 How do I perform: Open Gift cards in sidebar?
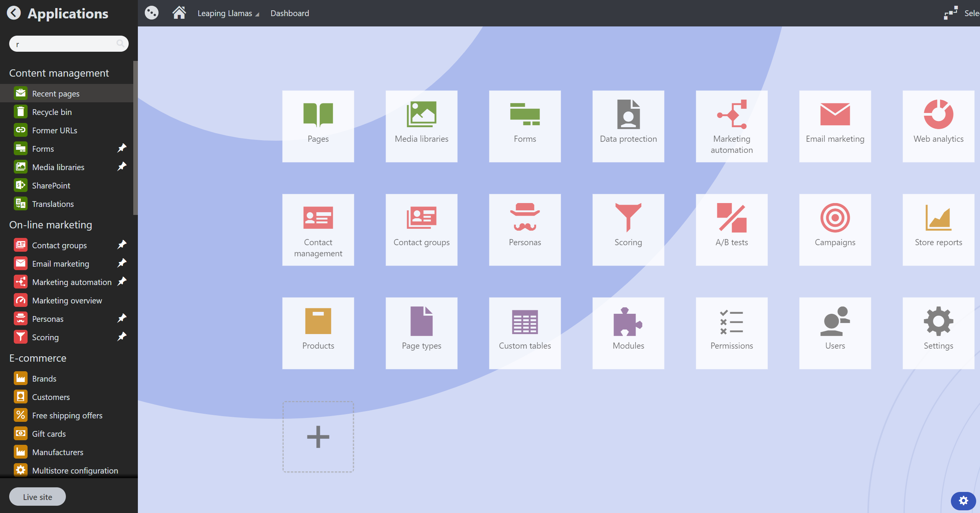pos(66,433)
